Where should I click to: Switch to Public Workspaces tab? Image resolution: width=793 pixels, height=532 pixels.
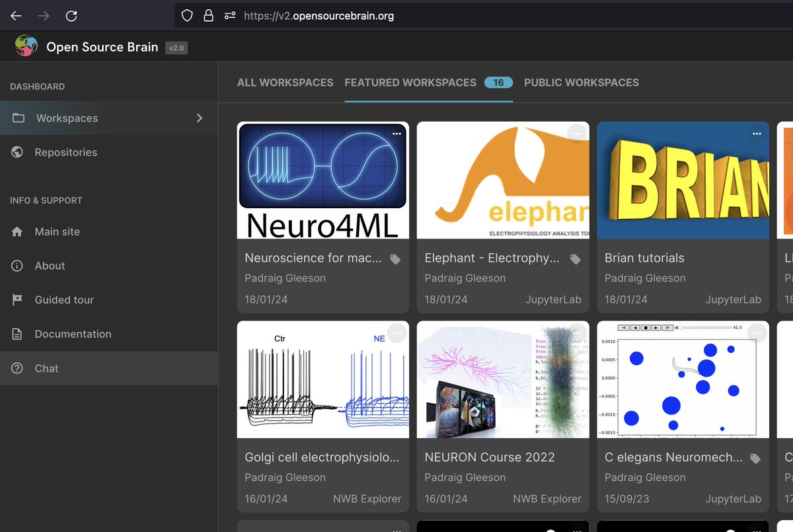[582, 83]
